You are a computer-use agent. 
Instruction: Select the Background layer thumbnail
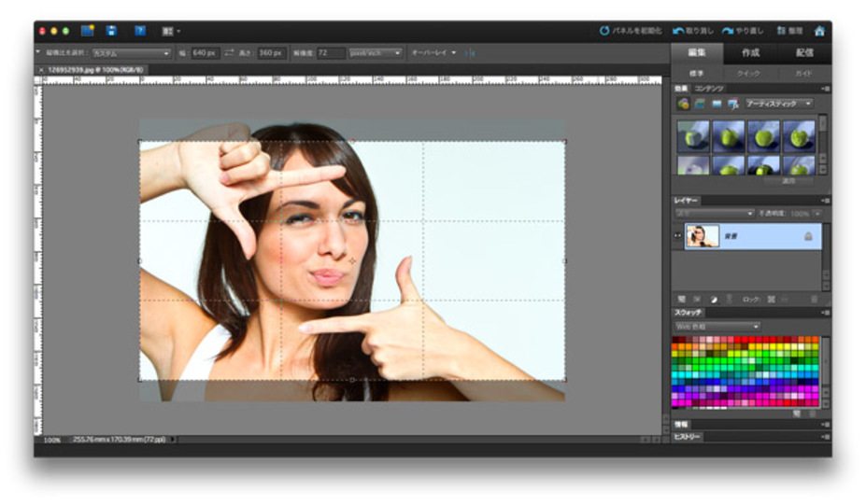tap(702, 236)
